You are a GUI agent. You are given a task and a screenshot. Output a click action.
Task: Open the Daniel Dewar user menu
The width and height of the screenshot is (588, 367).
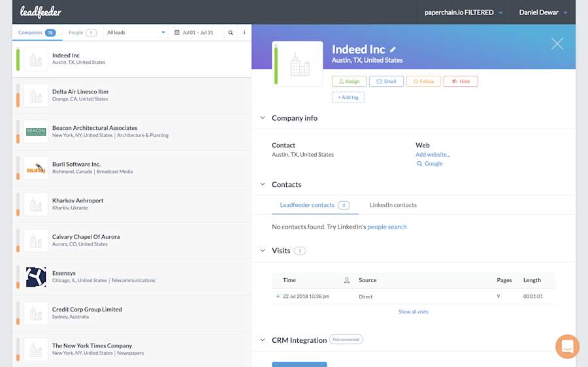tap(543, 12)
